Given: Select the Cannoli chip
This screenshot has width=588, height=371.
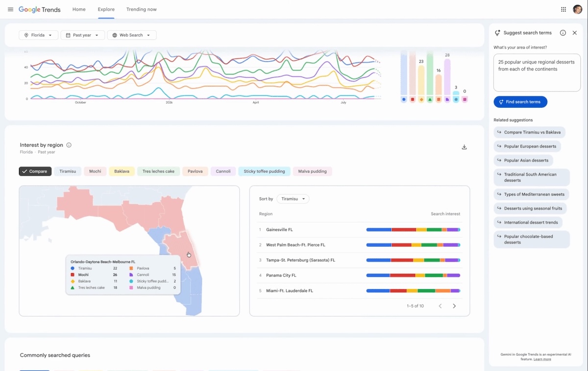Looking at the screenshot, I should point(223,171).
